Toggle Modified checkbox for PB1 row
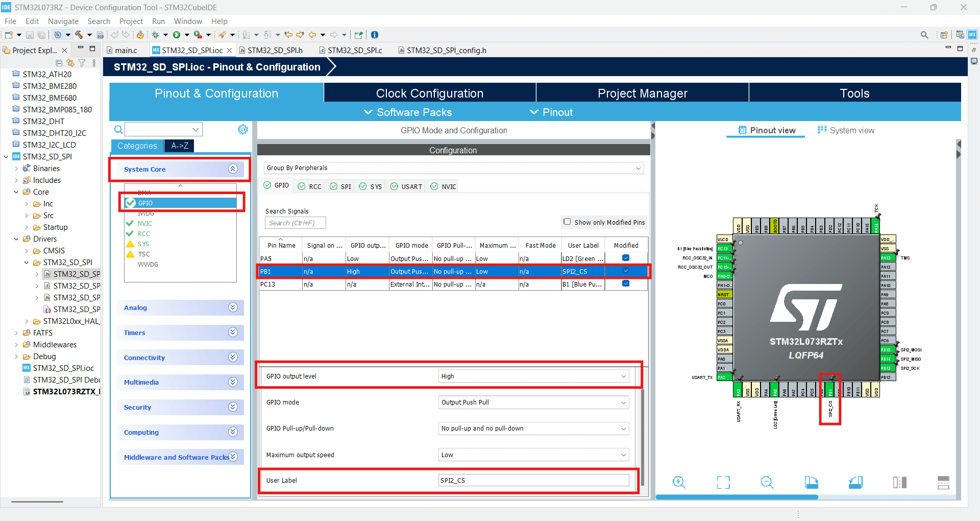 click(626, 271)
